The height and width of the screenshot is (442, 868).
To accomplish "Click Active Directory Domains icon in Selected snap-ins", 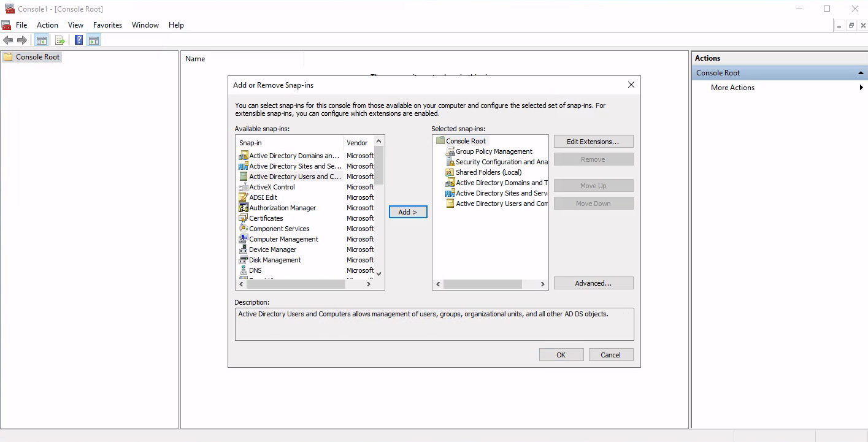I will click(450, 183).
